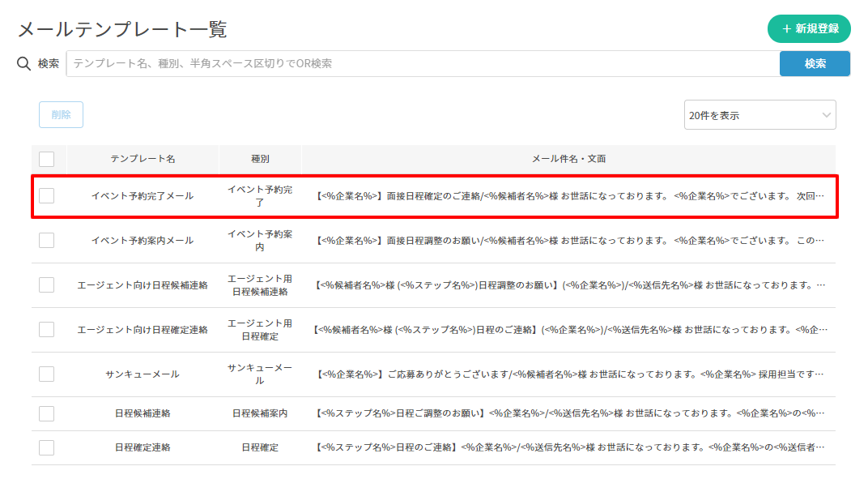Toggle the select-all checkbox in table header
The width and height of the screenshot is (868, 479).
47,159
